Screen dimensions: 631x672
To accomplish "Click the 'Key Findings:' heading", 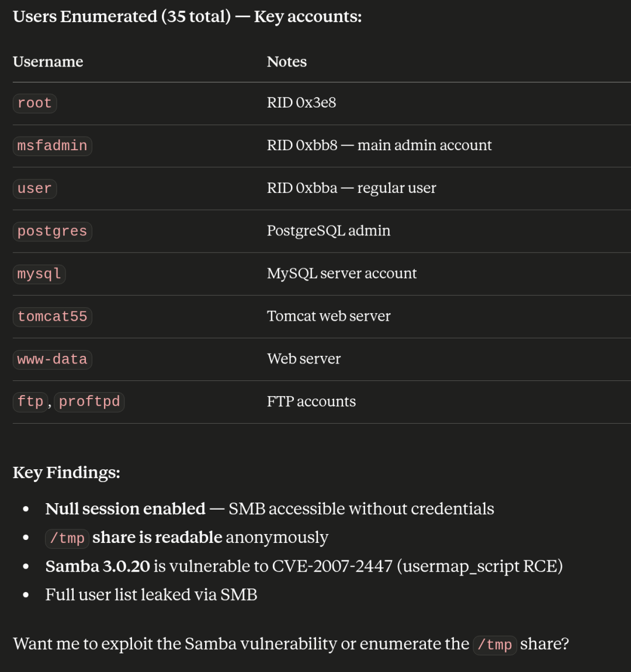I will tap(67, 473).
